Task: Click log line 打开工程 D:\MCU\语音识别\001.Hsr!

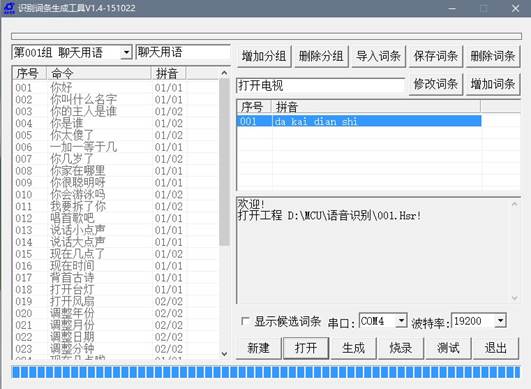Action: tap(329, 215)
